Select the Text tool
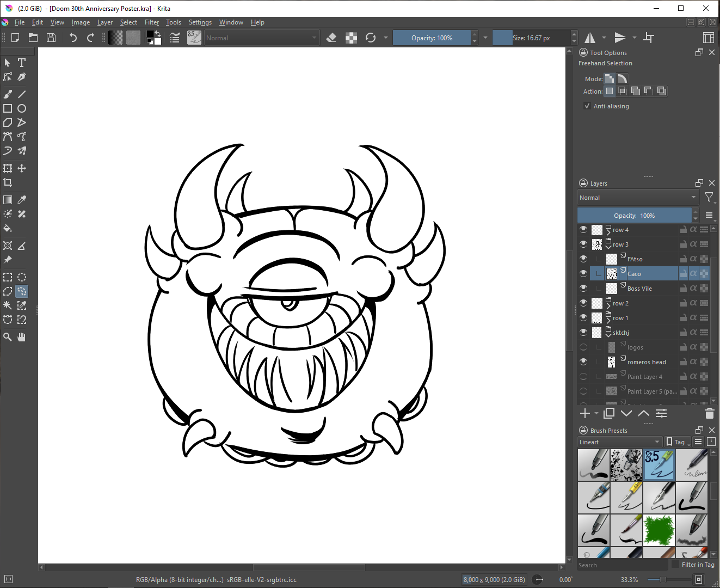The height and width of the screenshot is (588, 720). (22, 63)
